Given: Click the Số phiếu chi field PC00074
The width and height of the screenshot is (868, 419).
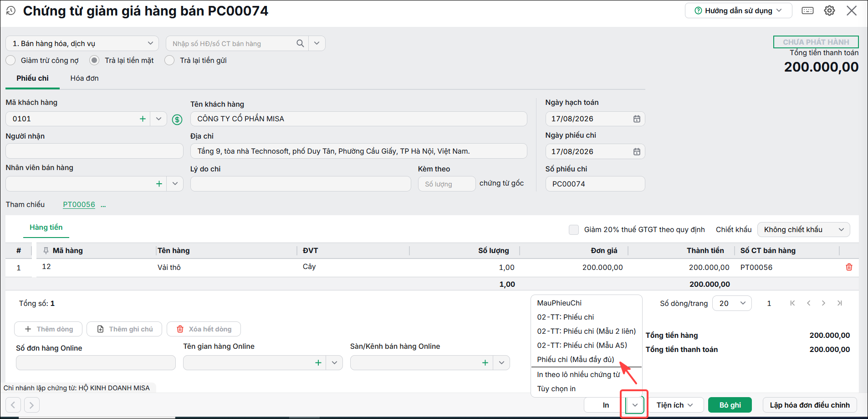Looking at the screenshot, I should coord(595,184).
